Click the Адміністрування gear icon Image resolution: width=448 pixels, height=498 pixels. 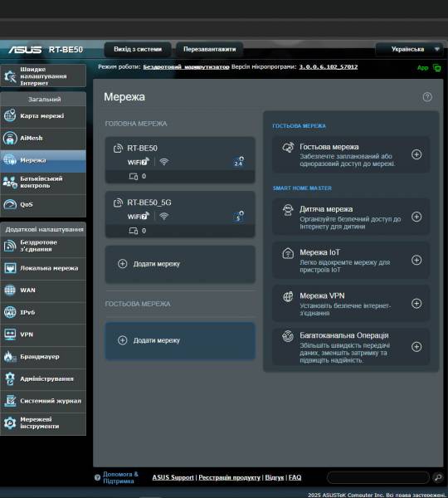pyautogui.click(x=10, y=378)
